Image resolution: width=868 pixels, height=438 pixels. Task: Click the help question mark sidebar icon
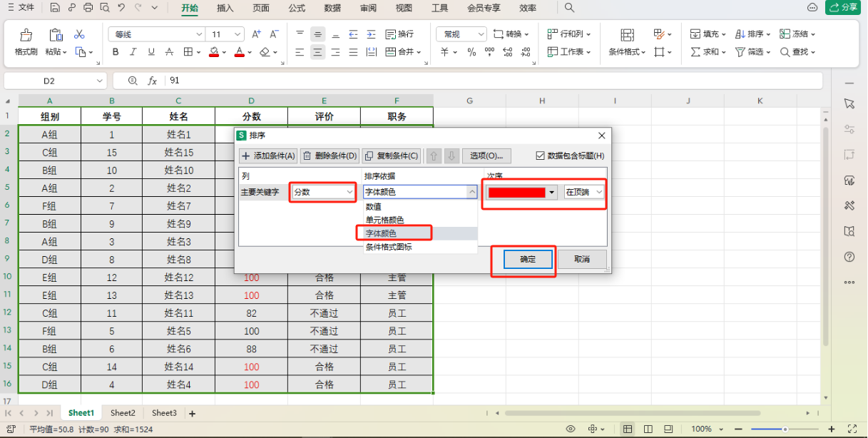(x=849, y=257)
